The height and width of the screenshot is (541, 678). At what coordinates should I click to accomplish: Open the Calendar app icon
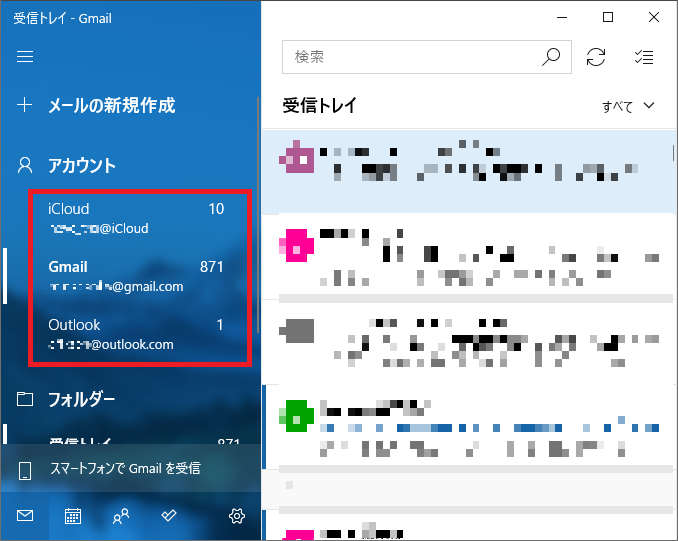(x=73, y=515)
